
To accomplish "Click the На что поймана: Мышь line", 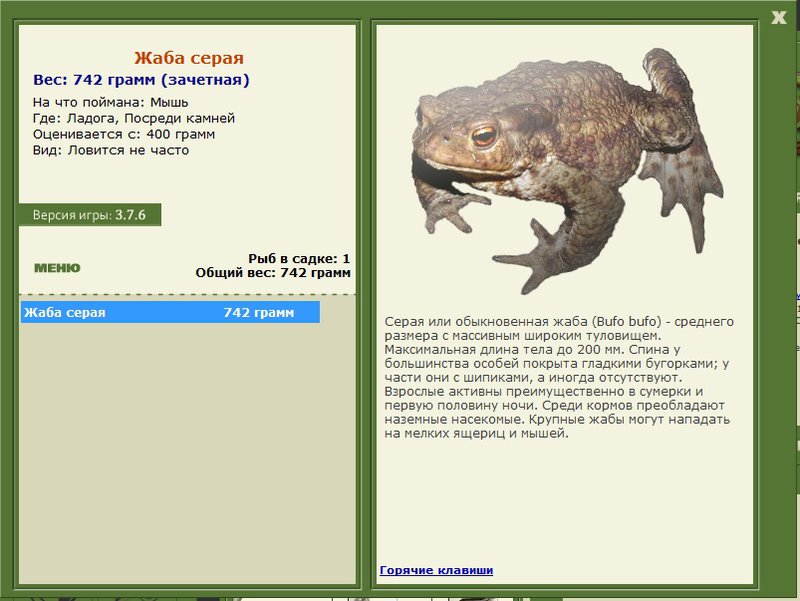I will pyautogui.click(x=111, y=102).
